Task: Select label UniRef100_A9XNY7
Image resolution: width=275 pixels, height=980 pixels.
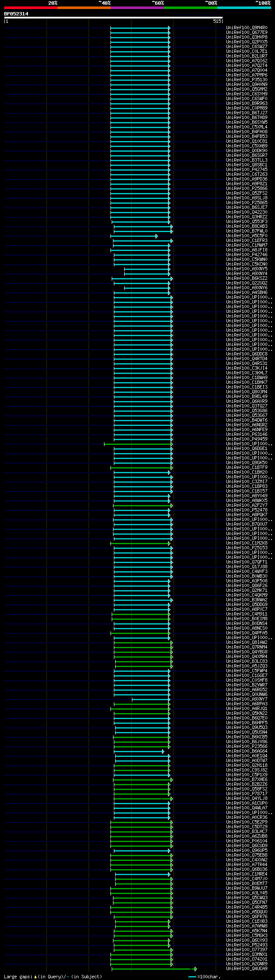Action: 247,699
